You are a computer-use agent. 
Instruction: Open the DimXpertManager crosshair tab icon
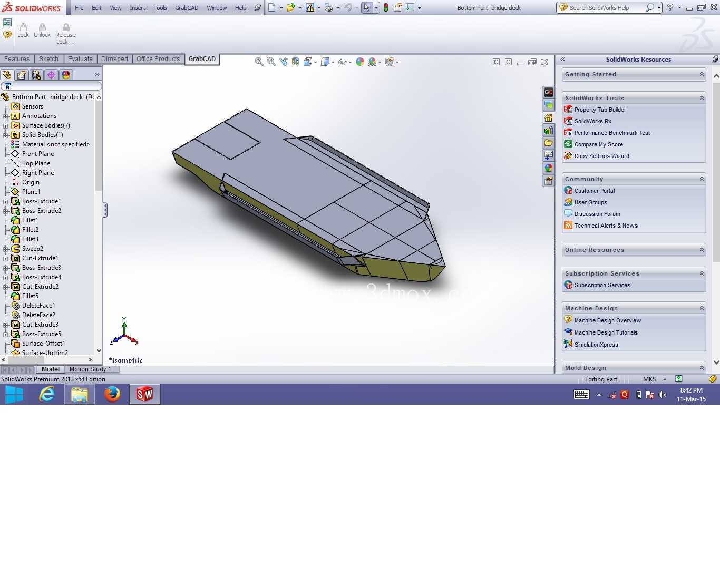point(51,75)
